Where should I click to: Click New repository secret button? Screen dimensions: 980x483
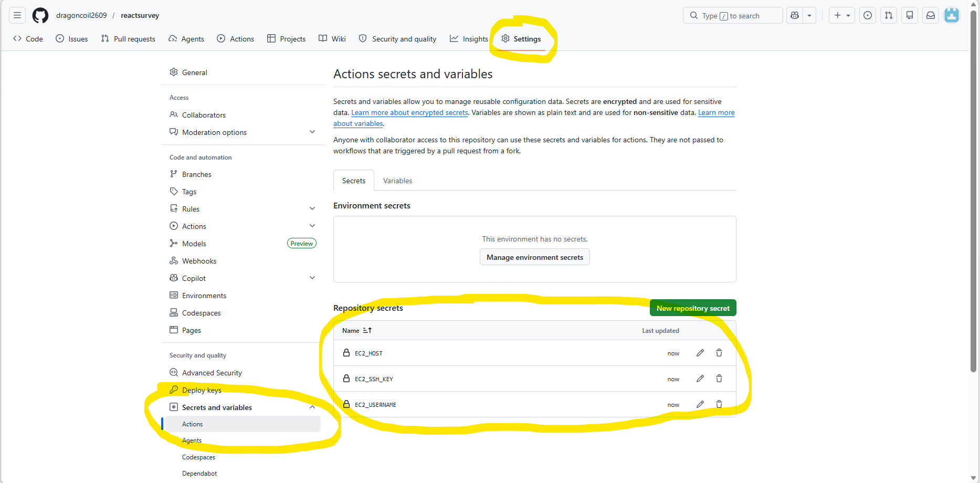point(693,308)
